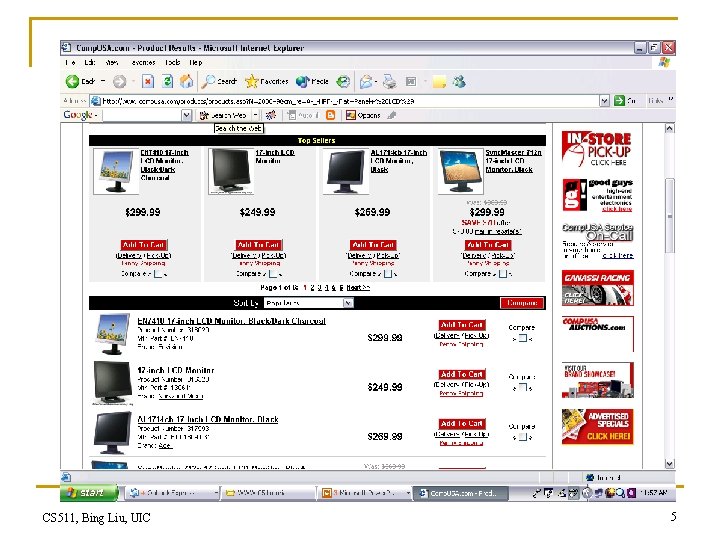Tick Compare checkbox in AL1714cb list row
This screenshot has height=540, width=720.
pyautogui.click(x=523, y=437)
